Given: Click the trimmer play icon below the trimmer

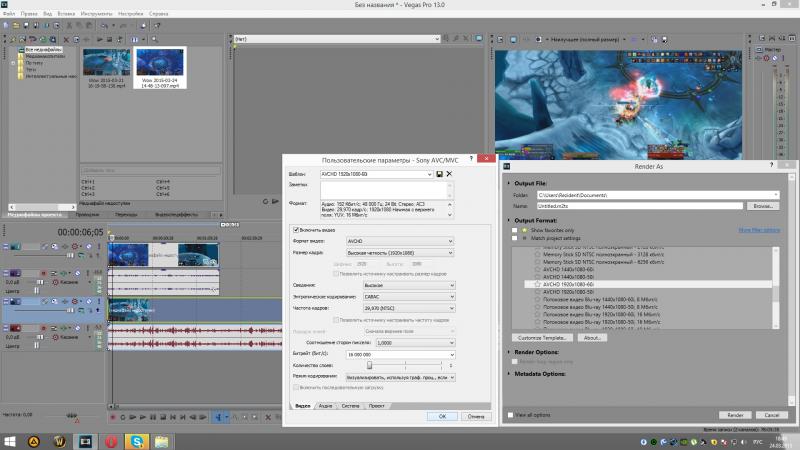Looking at the screenshot, I should (275, 202).
